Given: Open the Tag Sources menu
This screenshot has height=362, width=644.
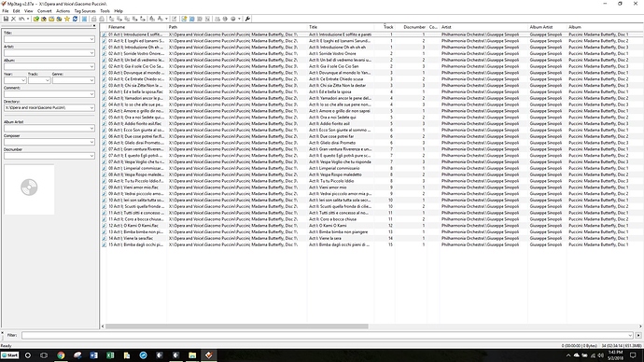Looking at the screenshot, I should (x=85, y=11).
